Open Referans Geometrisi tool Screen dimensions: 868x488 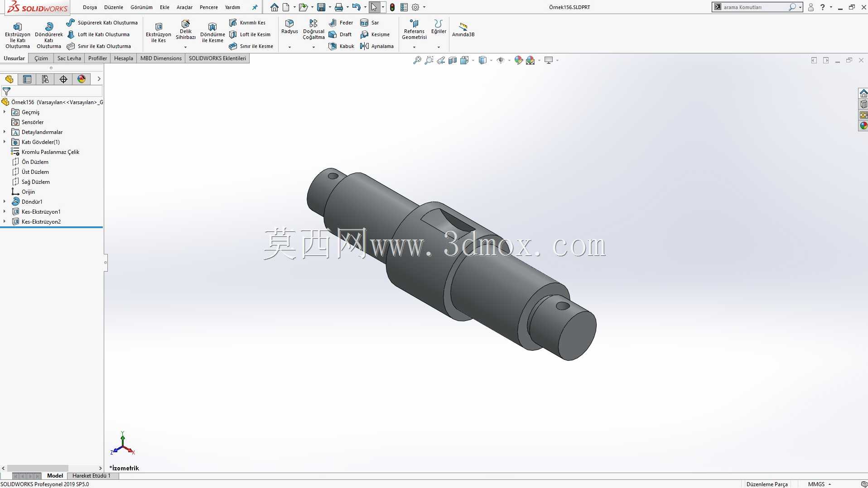(x=414, y=29)
